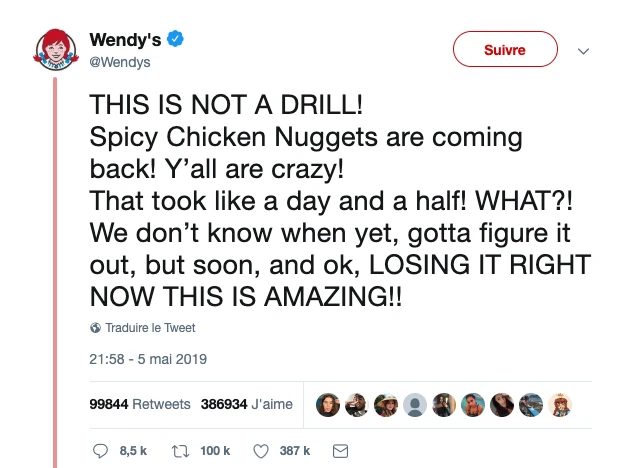View the 99844 Retweets list
627x468 pixels.
click(140, 404)
